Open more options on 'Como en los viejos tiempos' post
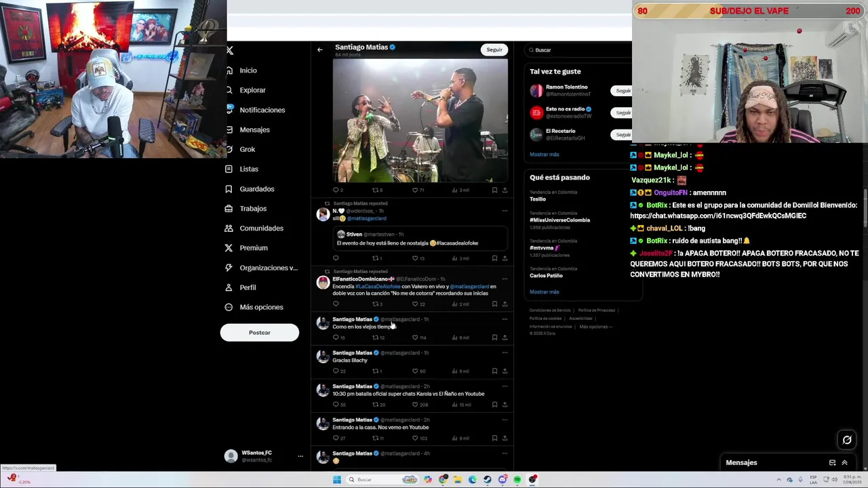The width and height of the screenshot is (868, 488). [505, 319]
